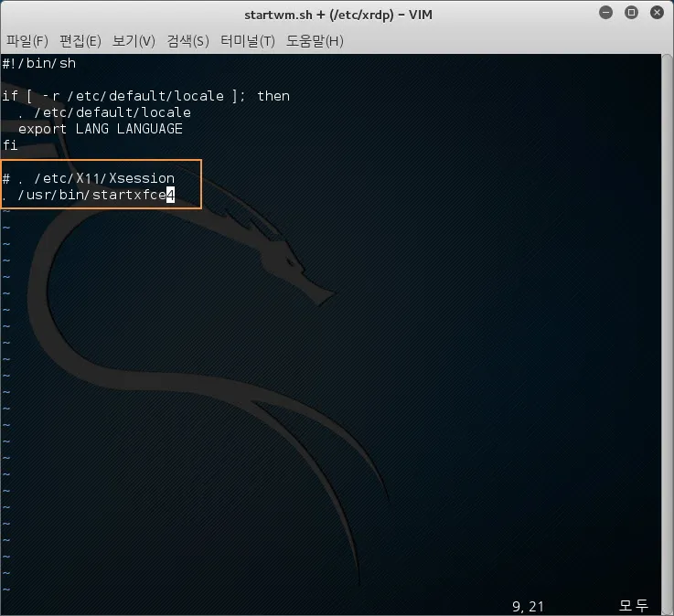Click the vertical scrollbar of the terminal
The width and height of the screenshot is (674, 616).
click(x=667, y=334)
